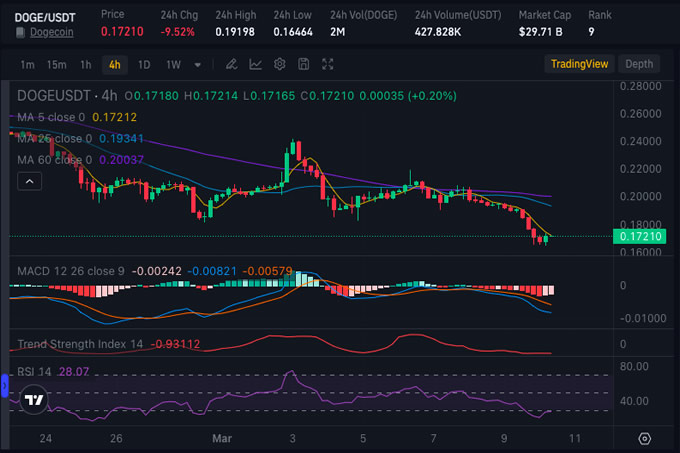Select the MA 25 close indicator legend
Viewport: 680px width, 453px height.
pos(55,139)
